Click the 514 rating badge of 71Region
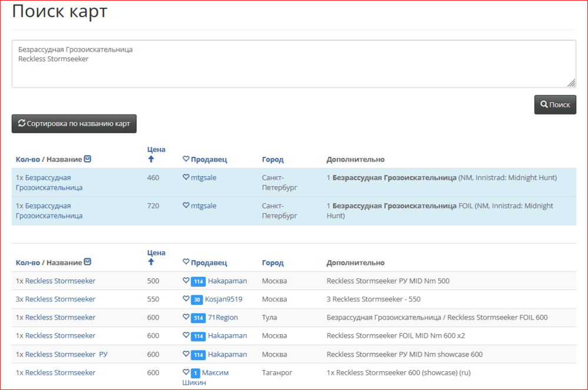This screenshot has height=390, width=588. [198, 318]
